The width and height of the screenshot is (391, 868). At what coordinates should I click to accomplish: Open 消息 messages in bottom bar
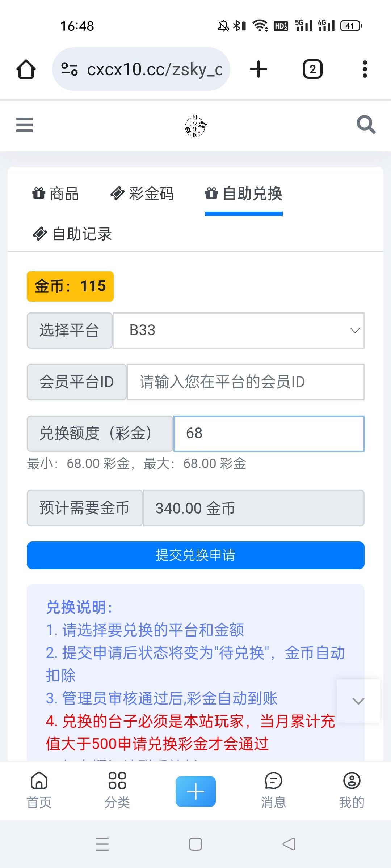[273, 790]
